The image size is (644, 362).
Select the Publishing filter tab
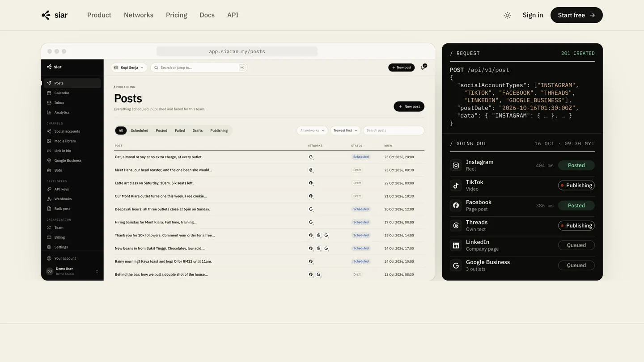pyautogui.click(x=219, y=130)
